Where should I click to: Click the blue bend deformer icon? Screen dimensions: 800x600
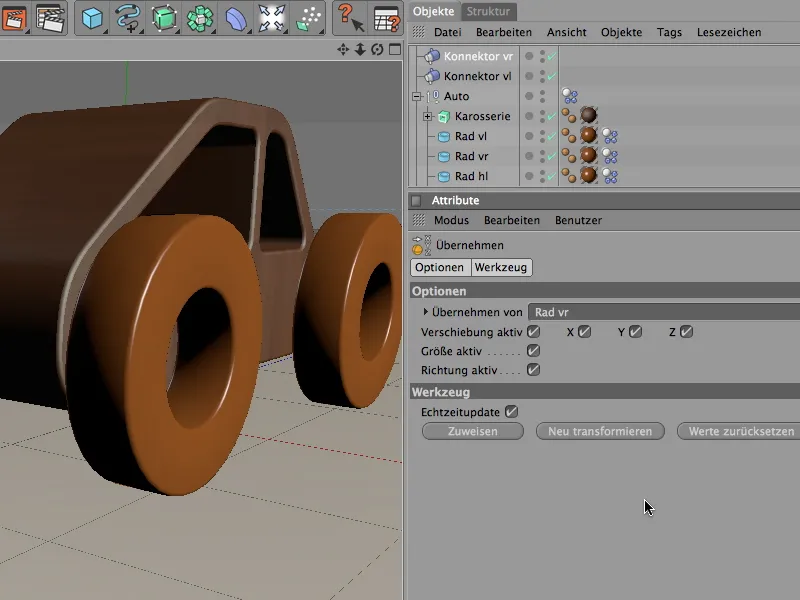[235, 17]
